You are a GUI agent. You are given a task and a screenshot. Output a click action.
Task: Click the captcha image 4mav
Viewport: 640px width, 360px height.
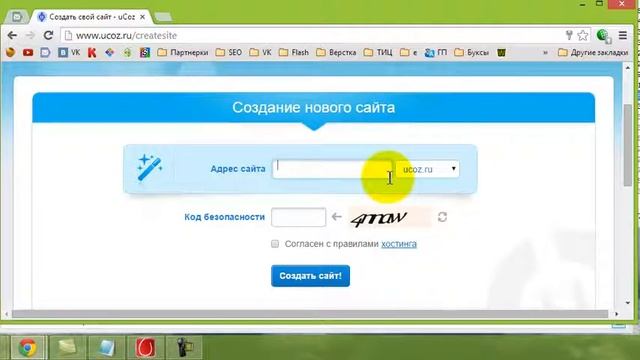(390, 218)
